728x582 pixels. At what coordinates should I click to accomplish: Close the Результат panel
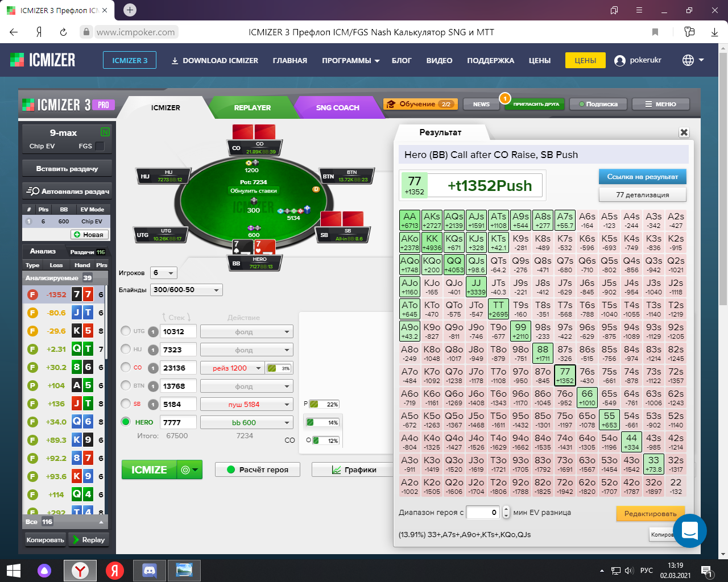684,132
